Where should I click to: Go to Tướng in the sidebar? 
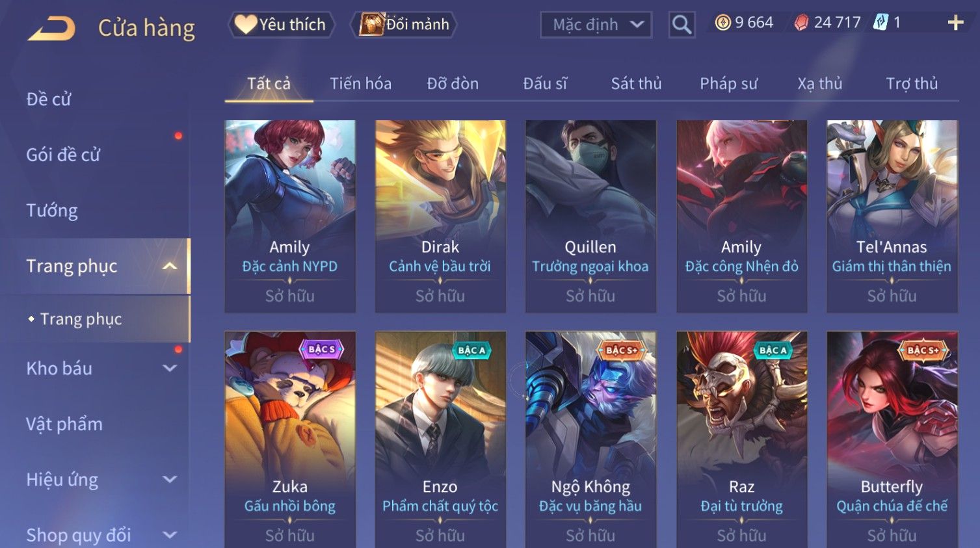pyautogui.click(x=52, y=211)
